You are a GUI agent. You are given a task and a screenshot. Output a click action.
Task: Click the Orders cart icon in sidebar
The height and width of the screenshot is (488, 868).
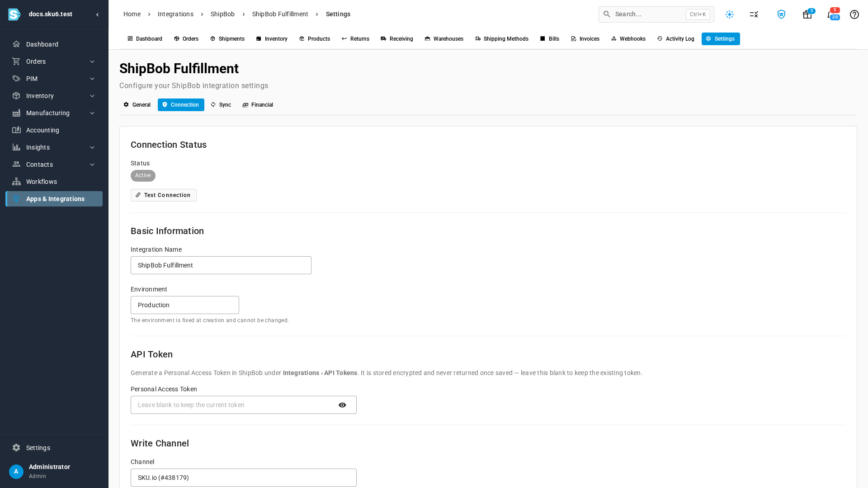click(x=16, y=61)
